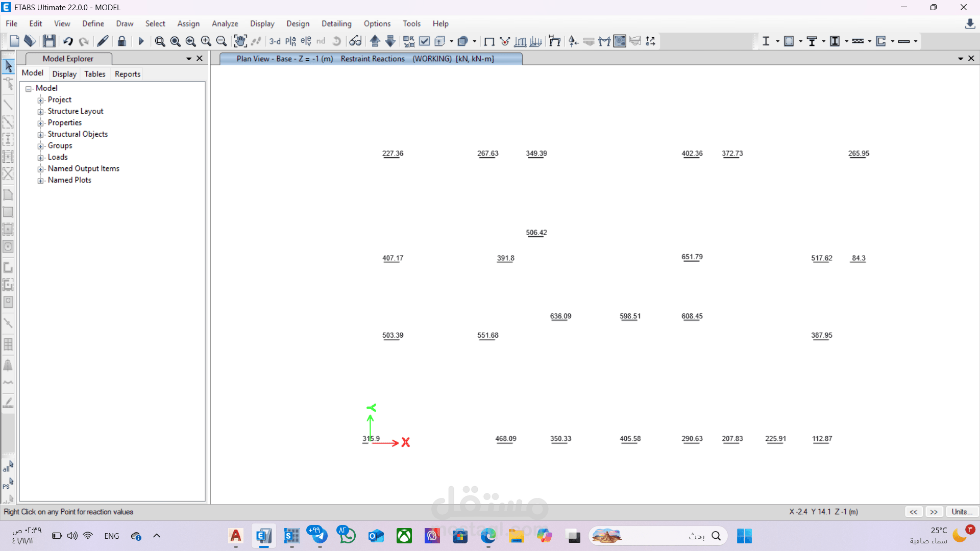Open dropdown beside the I-section steel icon

coord(777,41)
